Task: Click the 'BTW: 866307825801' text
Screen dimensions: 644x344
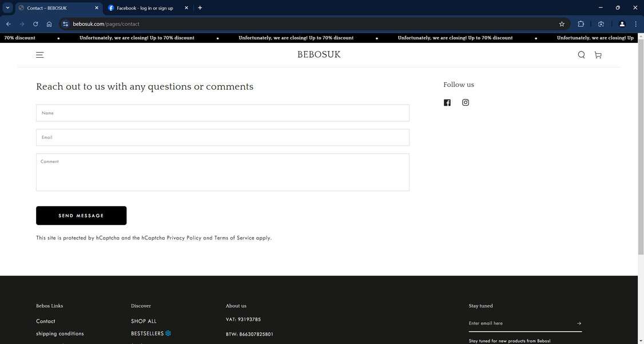Action: point(249,334)
